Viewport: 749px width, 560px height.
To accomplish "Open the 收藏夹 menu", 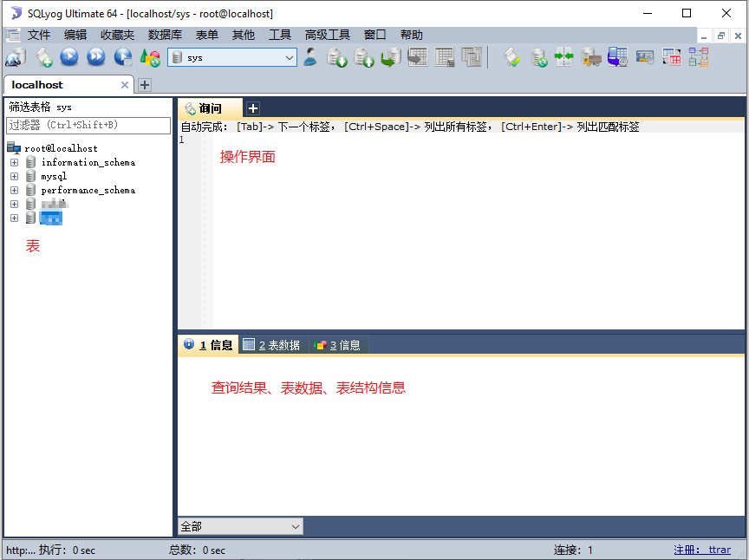I will (x=118, y=35).
